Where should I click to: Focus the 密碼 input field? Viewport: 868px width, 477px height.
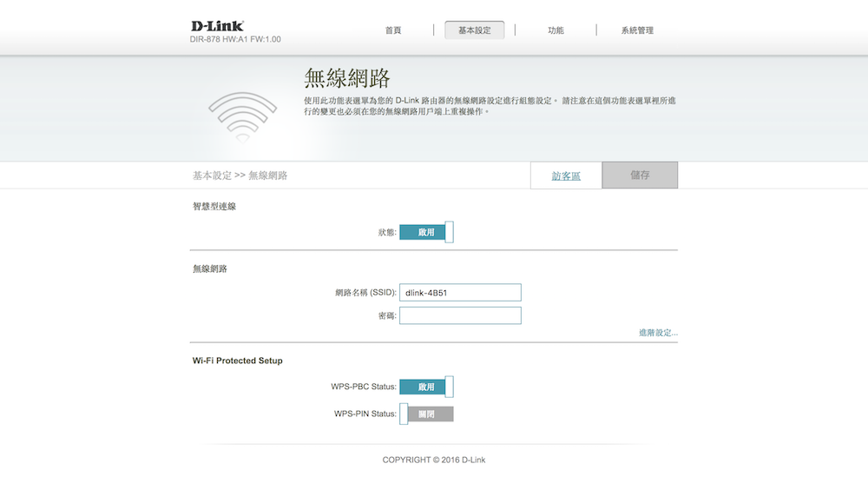[460, 315]
